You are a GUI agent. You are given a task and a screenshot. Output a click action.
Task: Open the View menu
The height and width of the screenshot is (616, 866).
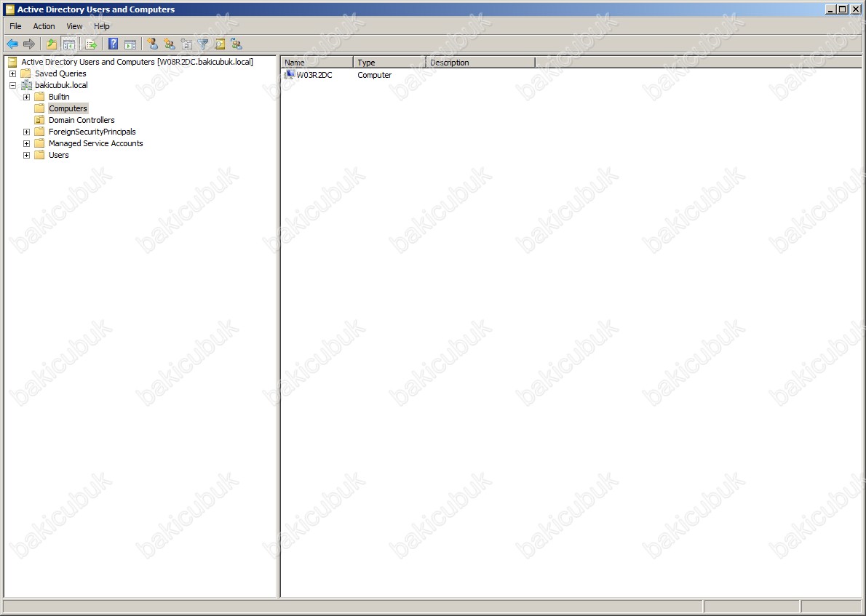point(74,26)
